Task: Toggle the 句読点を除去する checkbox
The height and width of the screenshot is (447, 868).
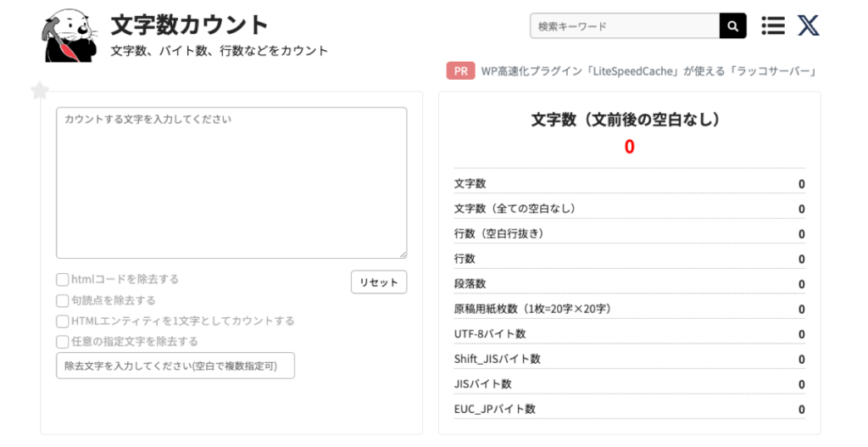Action: (63, 300)
